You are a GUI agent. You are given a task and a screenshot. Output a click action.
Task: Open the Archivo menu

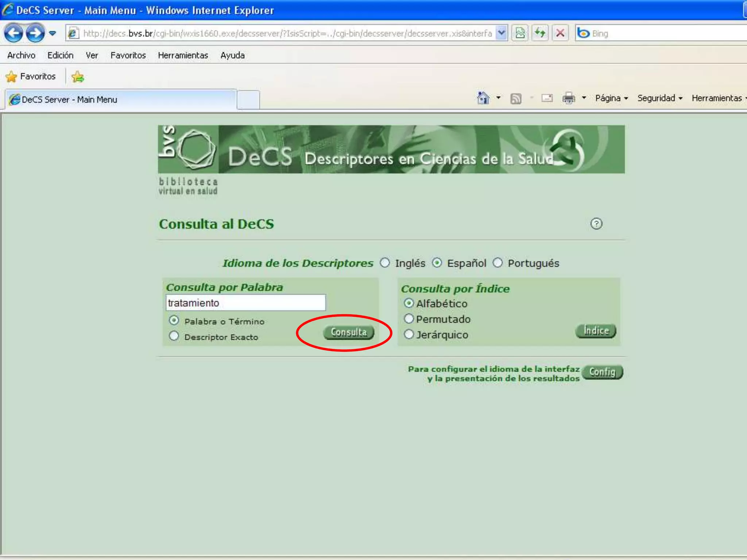tap(21, 55)
